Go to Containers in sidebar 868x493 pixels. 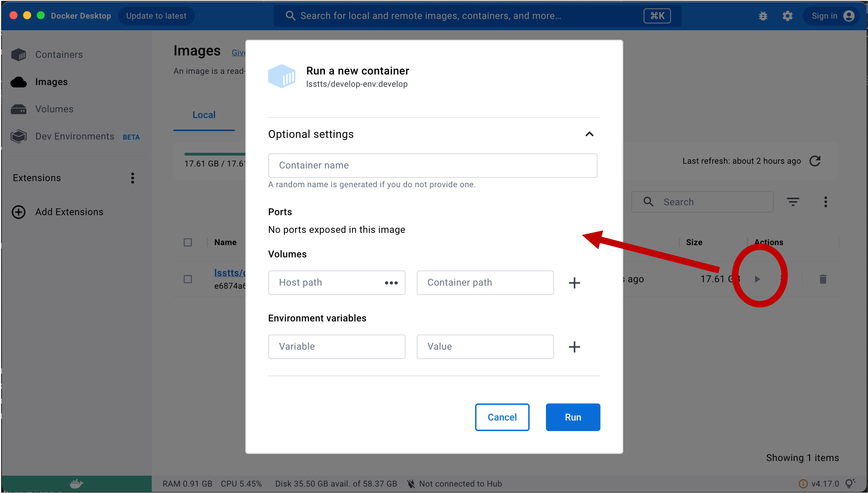pos(59,54)
